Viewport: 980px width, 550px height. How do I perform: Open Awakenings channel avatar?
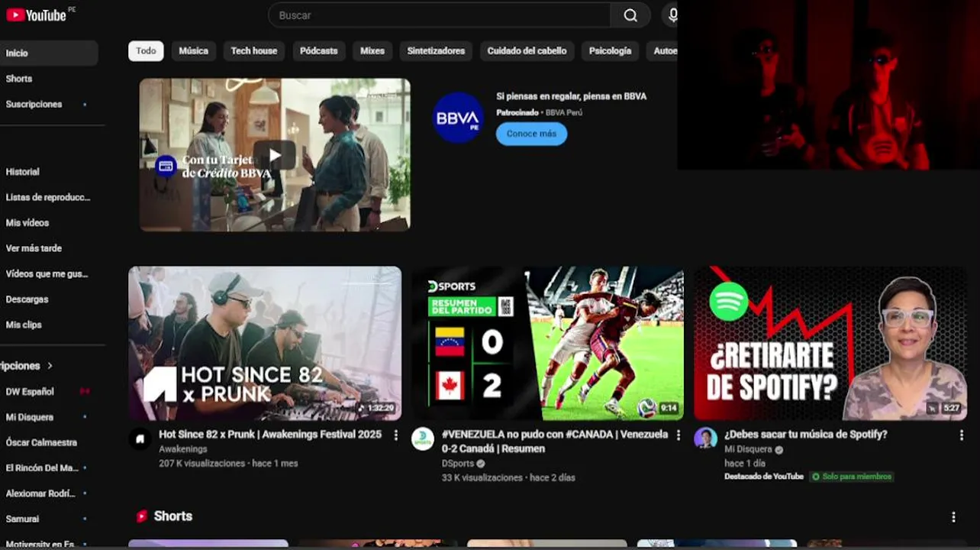[x=140, y=438]
